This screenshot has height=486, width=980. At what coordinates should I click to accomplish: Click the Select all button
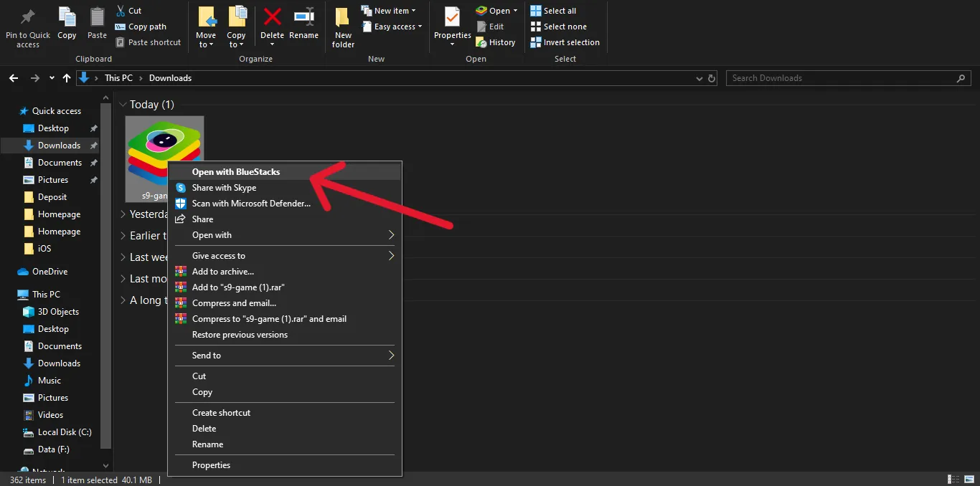pos(556,9)
